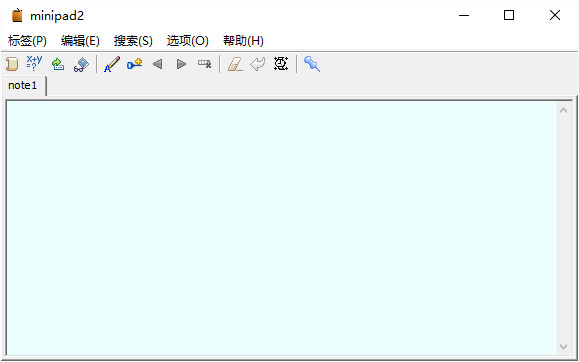Click the alarm clock icon

281,64
